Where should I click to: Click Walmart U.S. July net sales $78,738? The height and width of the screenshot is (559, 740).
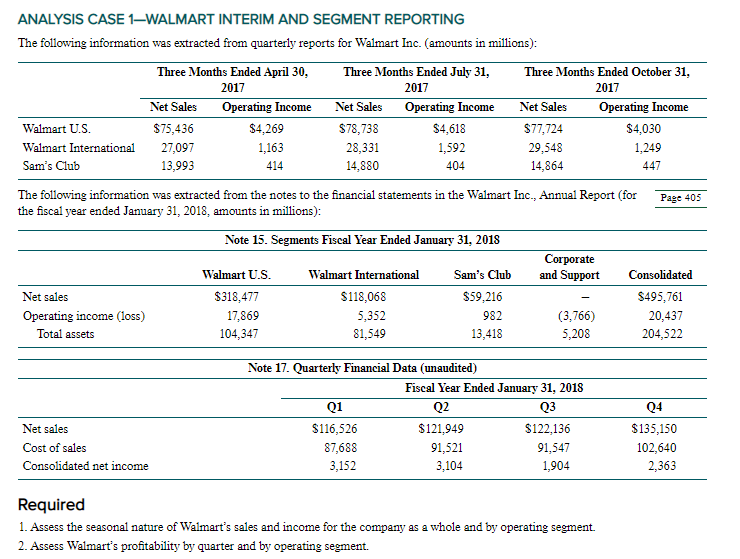[359, 129]
